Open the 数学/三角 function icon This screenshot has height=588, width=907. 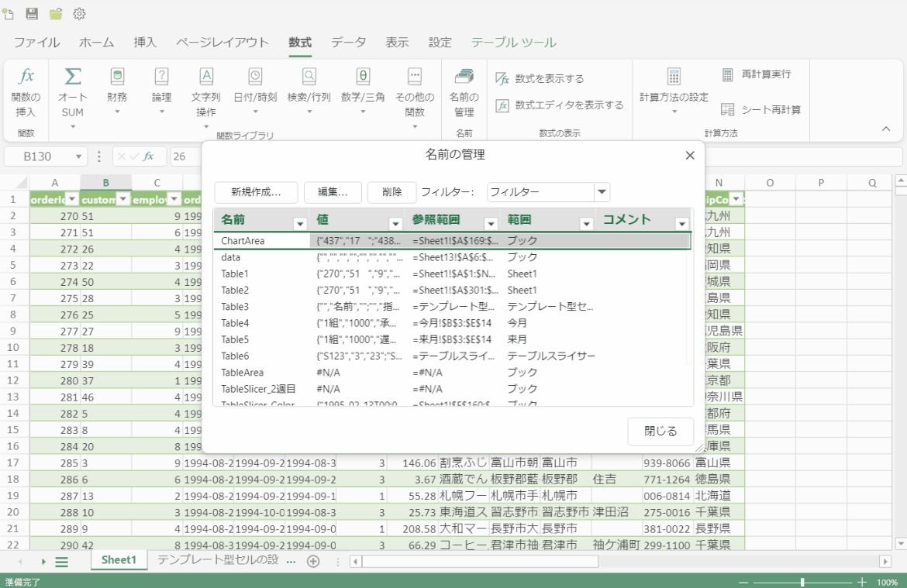point(363,76)
